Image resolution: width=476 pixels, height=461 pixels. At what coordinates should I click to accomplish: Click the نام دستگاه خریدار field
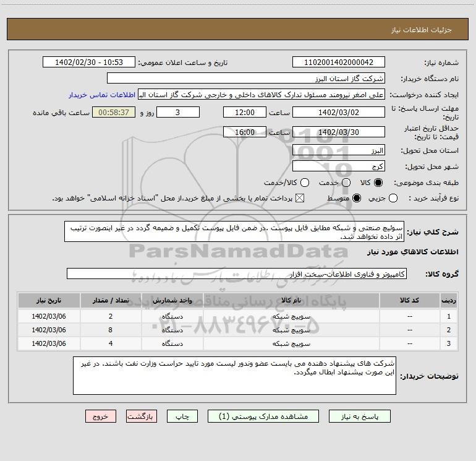(x=246, y=79)
